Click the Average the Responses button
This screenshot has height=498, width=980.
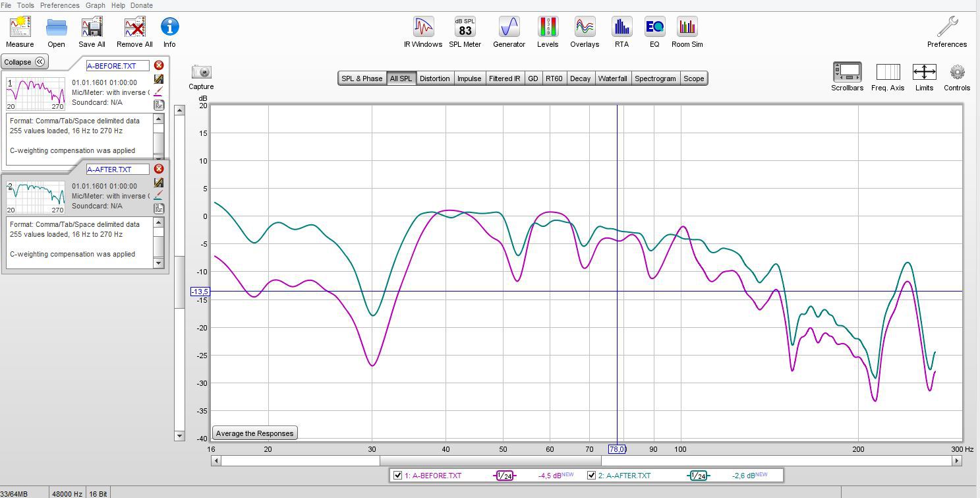coord(255,433)
